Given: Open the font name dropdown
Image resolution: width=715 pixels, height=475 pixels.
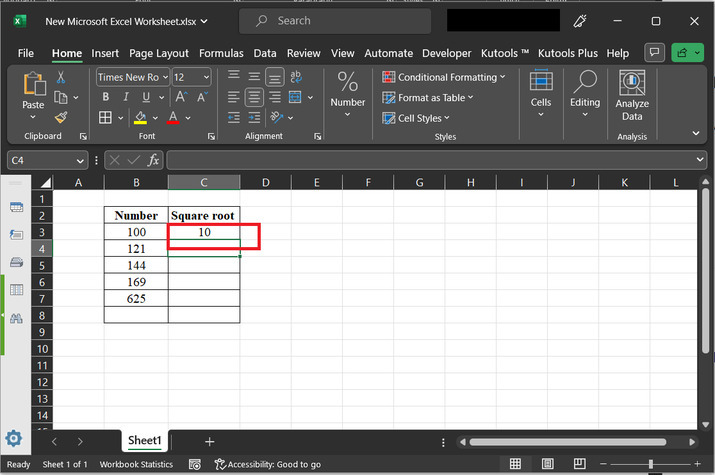Looking at the screenshot, I should coord(164,77).
